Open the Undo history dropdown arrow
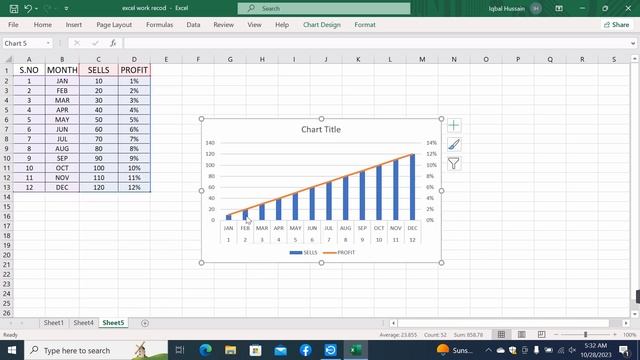640x360 pixels. pyautogui.click(x=36, y=9)
